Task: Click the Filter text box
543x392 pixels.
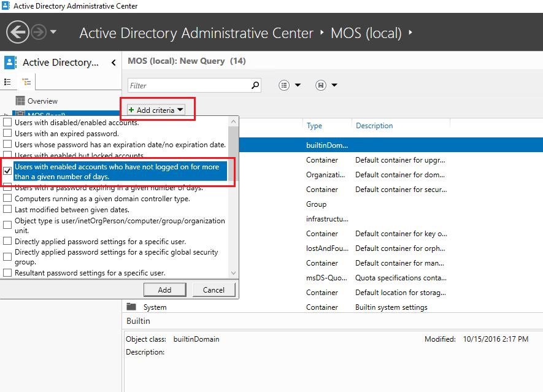Action: (x=189, y=85)
